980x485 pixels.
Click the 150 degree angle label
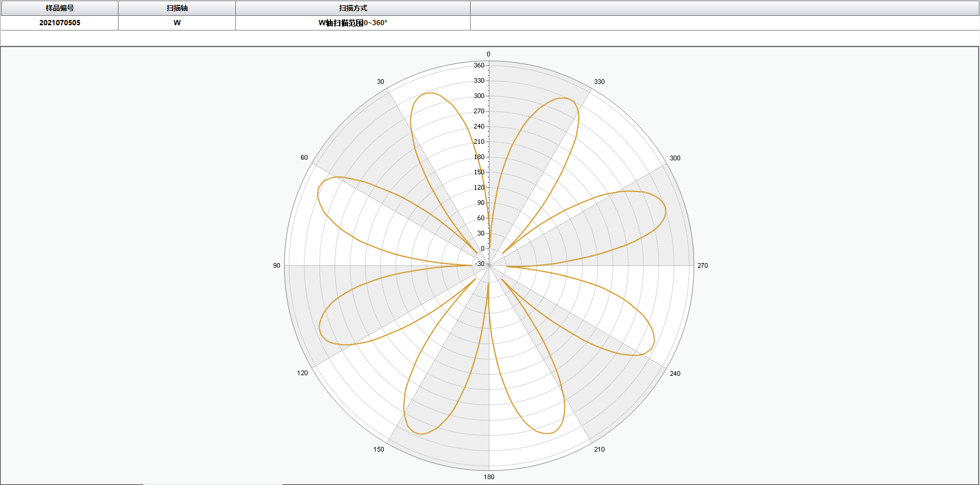tap(379, 449)
